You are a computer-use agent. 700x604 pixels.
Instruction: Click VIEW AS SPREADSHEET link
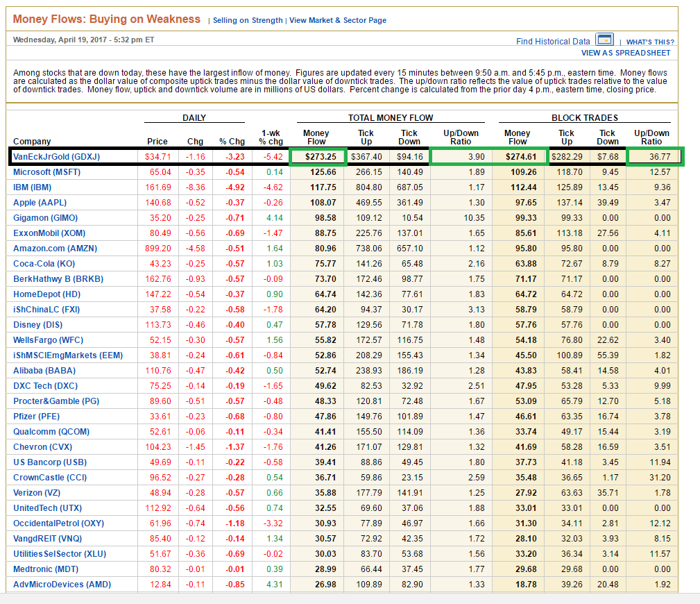pyautogui.click(x=626, y=53)
